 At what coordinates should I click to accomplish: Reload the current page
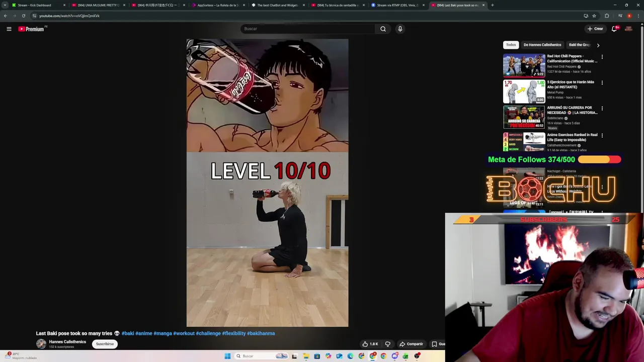coord(23,16)
